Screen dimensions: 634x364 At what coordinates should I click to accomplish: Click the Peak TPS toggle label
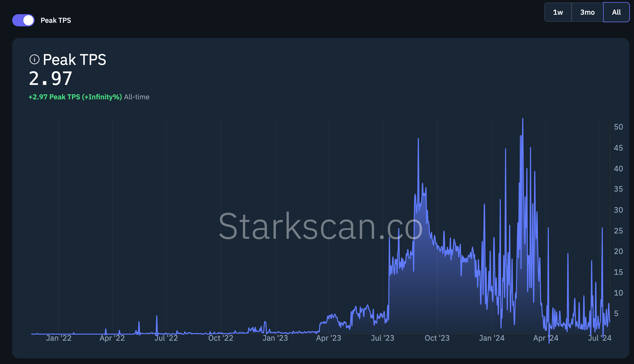[x=56, y=20]
